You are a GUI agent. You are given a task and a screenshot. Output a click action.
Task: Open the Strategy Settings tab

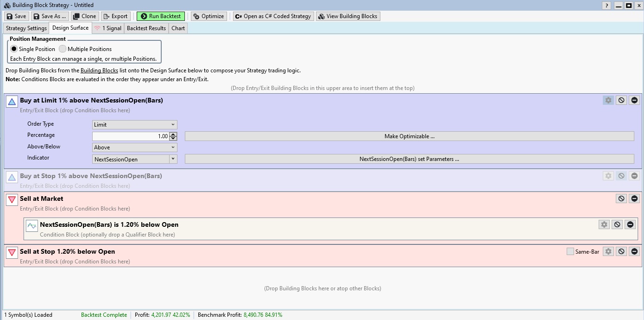[26, 28]
